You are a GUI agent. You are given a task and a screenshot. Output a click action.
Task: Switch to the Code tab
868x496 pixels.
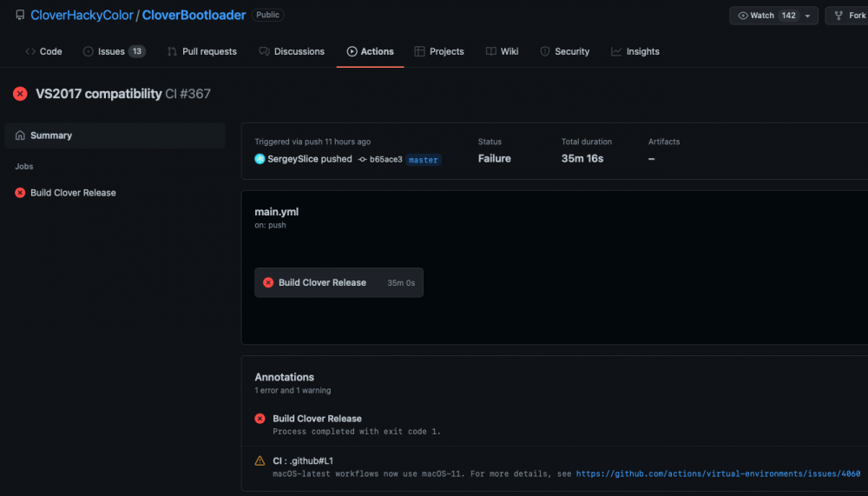tap(43, 51)
